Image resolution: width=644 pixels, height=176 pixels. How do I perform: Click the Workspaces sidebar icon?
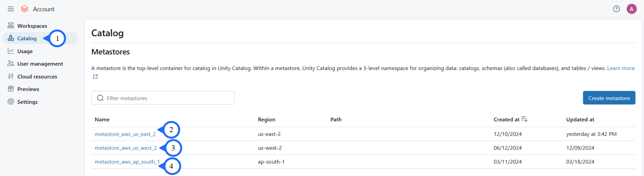(11, 26)
